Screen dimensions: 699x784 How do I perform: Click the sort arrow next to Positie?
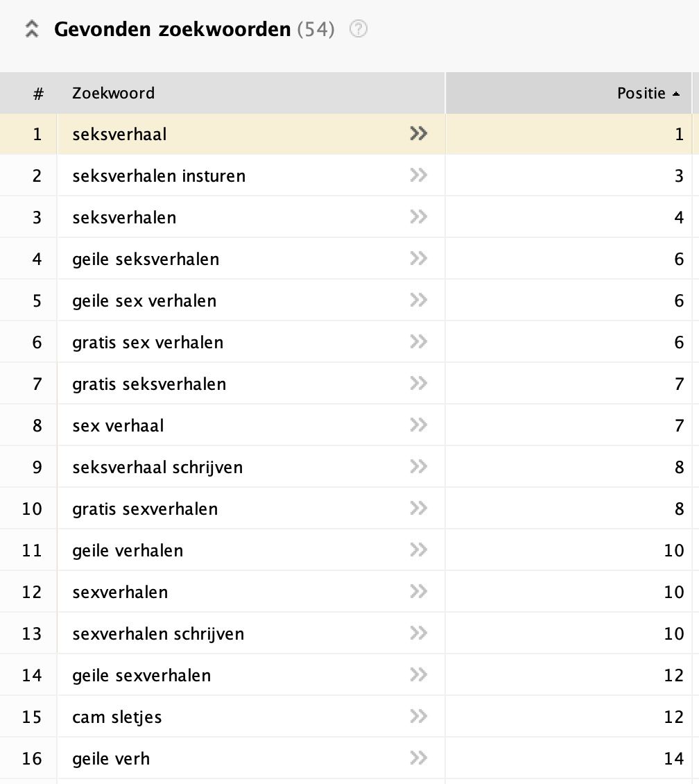676,94
